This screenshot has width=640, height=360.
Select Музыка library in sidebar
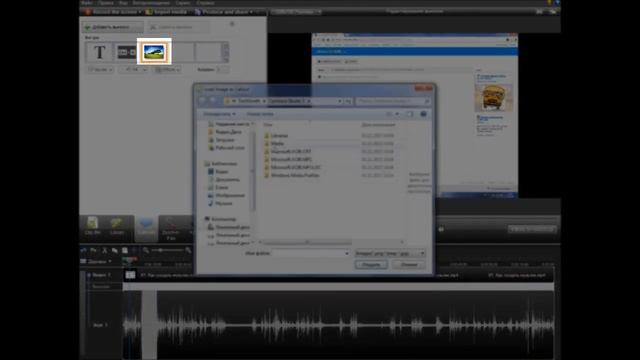pos(220,203)
